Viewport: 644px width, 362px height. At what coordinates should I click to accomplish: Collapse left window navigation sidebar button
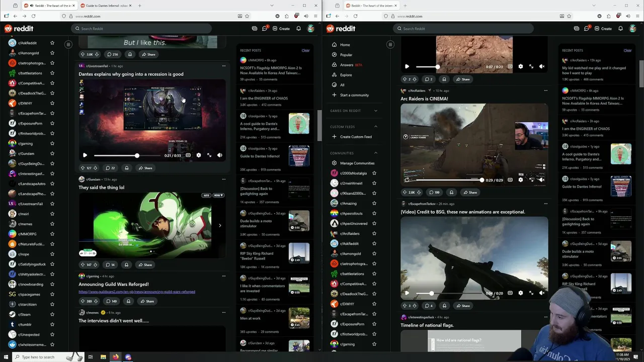[x=68, y=44]
